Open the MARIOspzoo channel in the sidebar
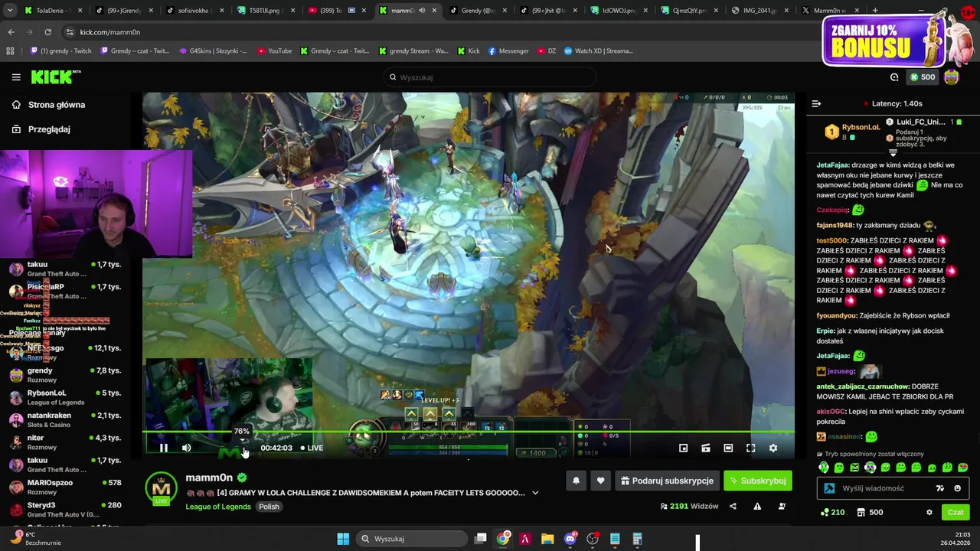Viewport: 980px width, 551px height. 64,487
